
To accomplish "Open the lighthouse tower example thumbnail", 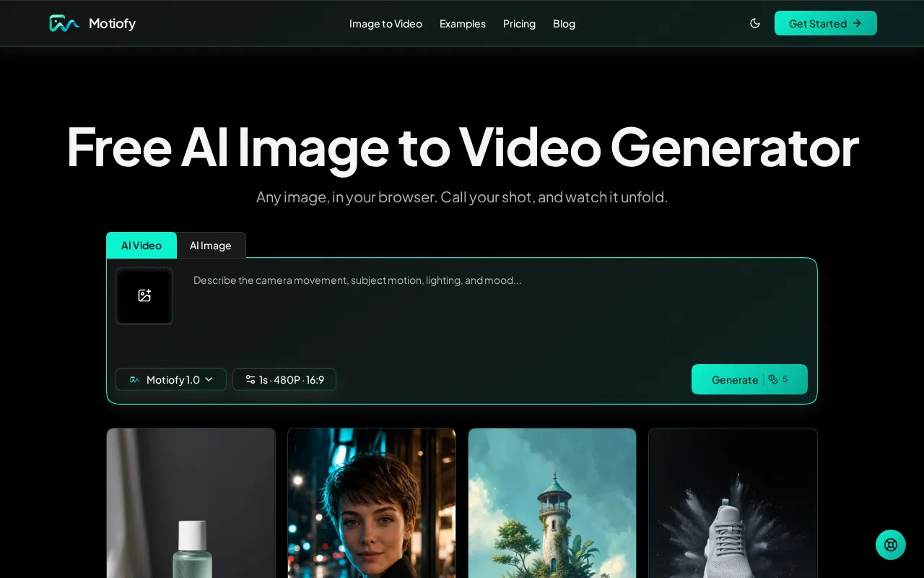I will 552,503.
